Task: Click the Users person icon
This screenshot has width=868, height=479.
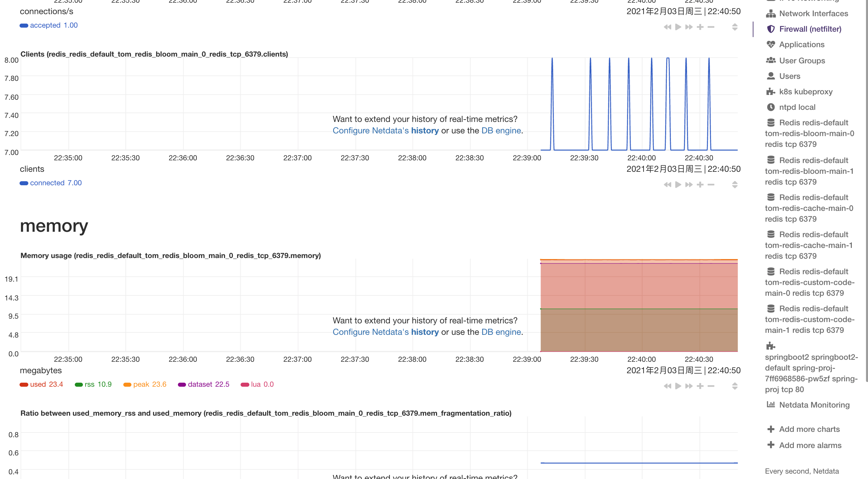Action: coord(772,76)
